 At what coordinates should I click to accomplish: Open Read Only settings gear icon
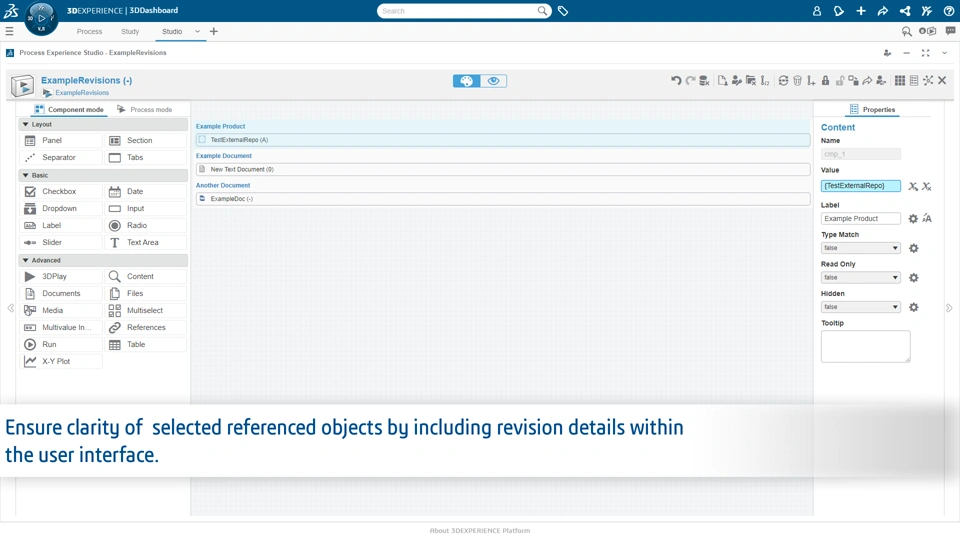[x=913, y=277]
